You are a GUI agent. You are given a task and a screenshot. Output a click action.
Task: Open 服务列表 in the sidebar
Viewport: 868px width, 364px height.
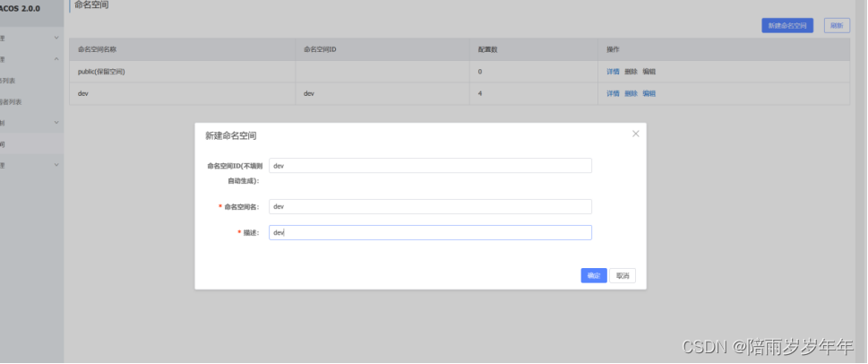click(9, 81)
